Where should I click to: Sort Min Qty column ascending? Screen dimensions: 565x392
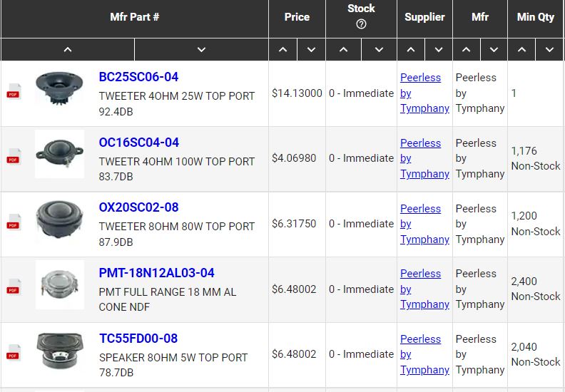click(521, 50)
